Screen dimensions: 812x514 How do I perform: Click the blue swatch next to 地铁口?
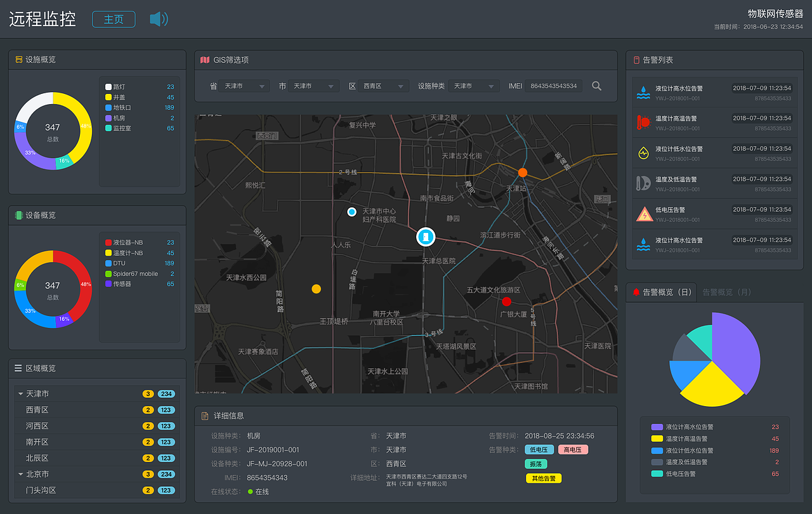[108, 108]
